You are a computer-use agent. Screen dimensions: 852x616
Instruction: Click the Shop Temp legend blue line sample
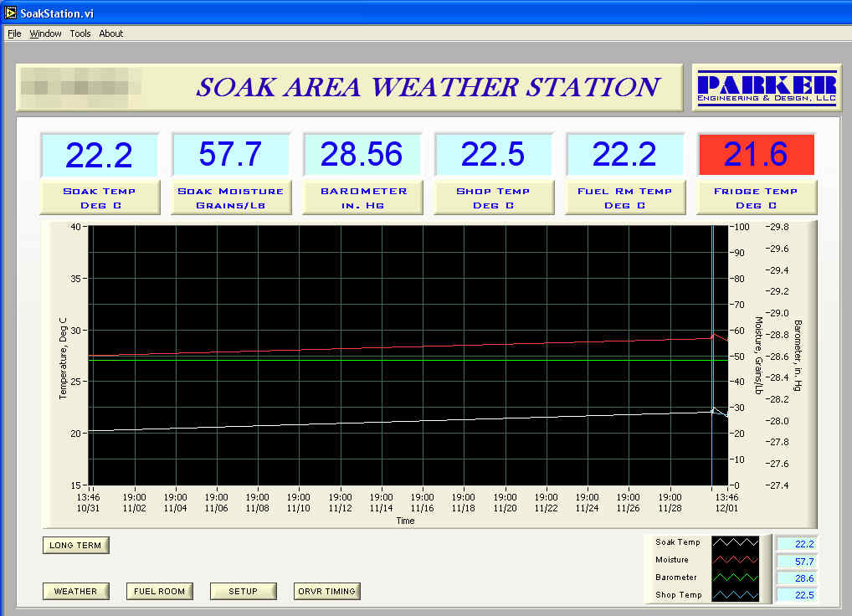735,595
